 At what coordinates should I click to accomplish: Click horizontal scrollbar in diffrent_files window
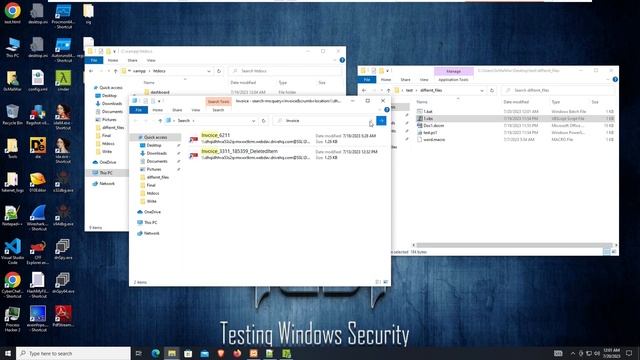pyautogui.click(x=514, y=245)
